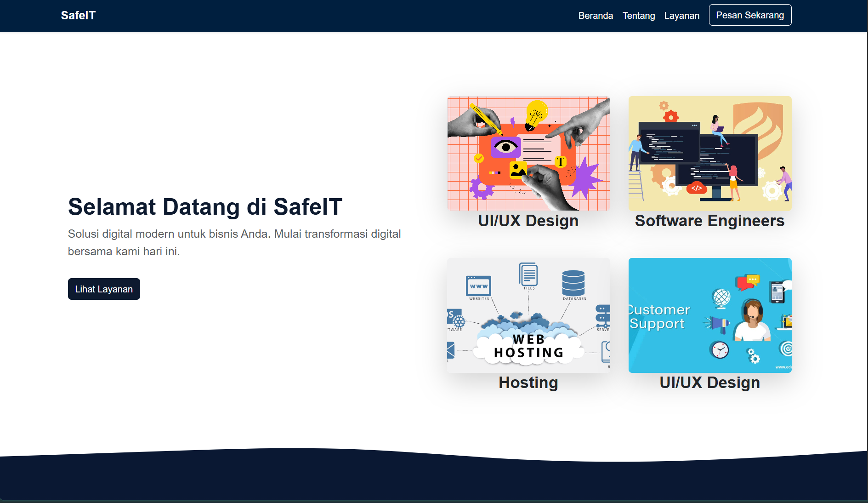868x503 pixels.
Task: Click the hero description paragraph text
Action: 234,242
